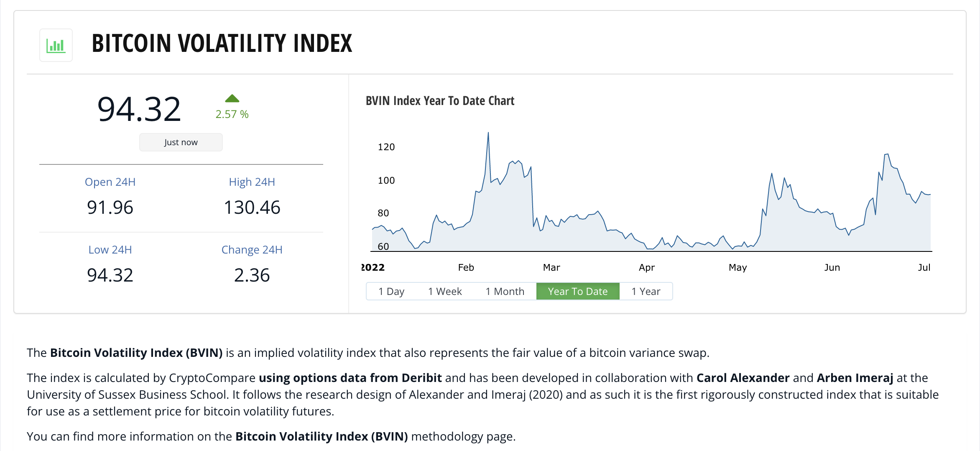Click the Just now timestamp badge
This screenshot has width=980, height=451.
181,142
